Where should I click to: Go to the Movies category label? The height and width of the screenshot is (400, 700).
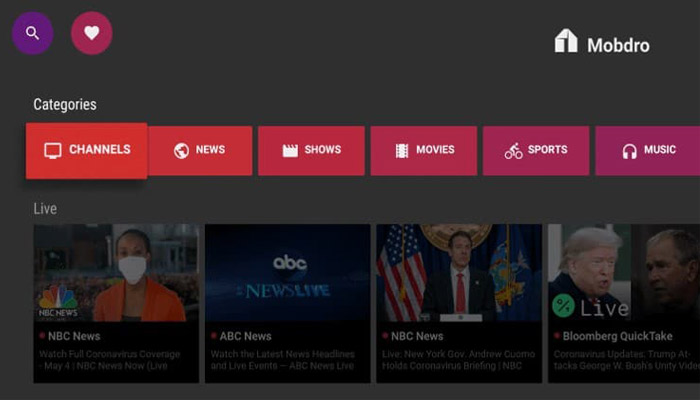435,150
